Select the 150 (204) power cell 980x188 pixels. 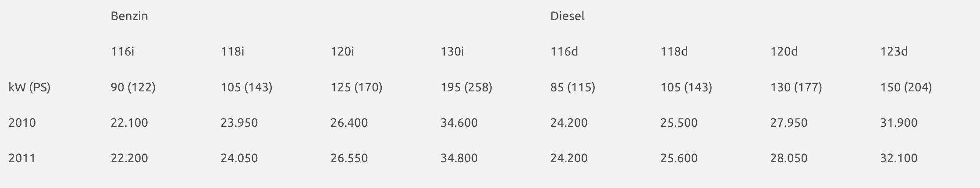click(906, 87)
